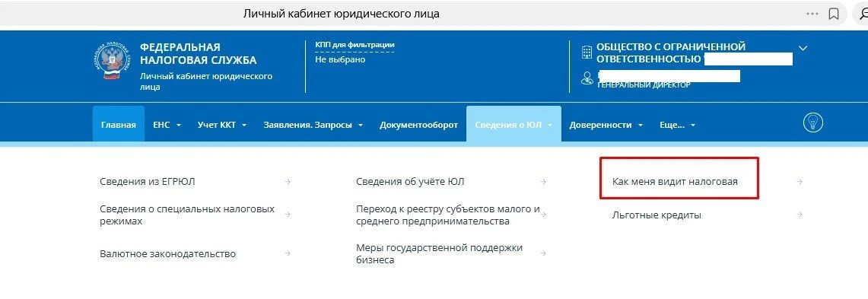Open Как меня видит налоговая
This screenshot has height=299, width=868.
click(675, 182)
